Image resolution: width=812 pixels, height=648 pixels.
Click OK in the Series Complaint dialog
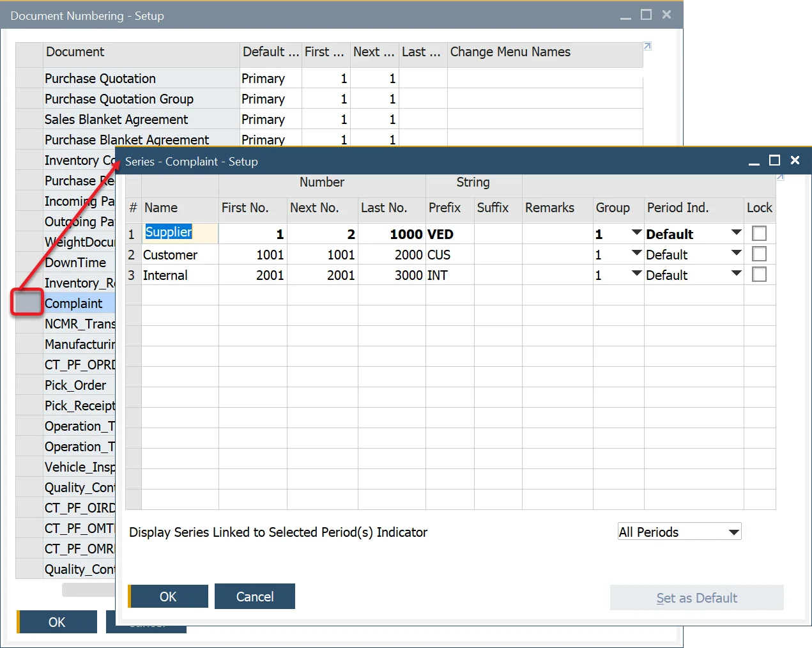(168, 596)
